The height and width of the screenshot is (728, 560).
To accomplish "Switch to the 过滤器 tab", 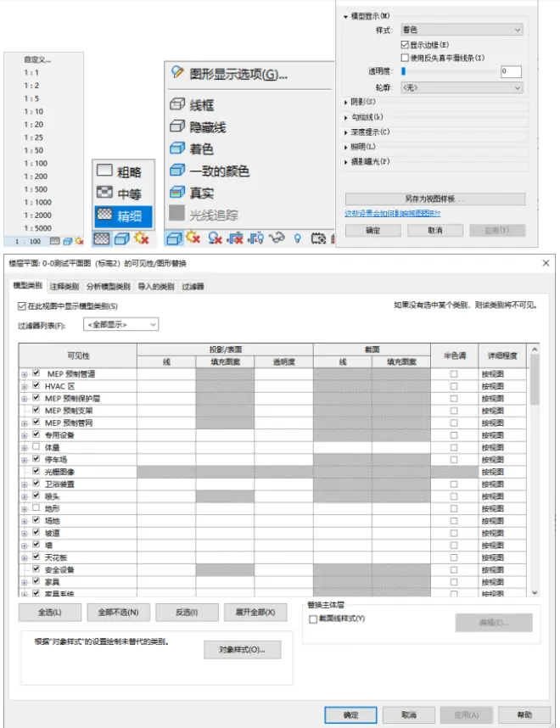I will [193, 287].
